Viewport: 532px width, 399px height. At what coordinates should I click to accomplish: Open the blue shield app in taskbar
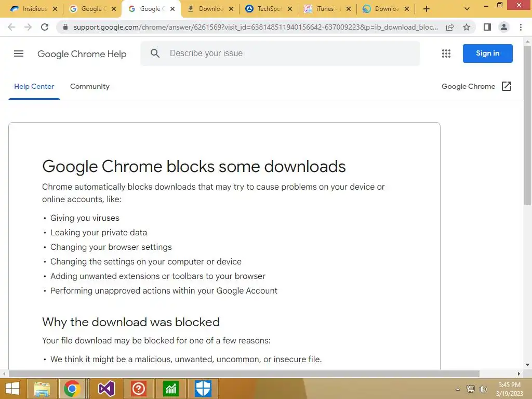tap(203, 389)
